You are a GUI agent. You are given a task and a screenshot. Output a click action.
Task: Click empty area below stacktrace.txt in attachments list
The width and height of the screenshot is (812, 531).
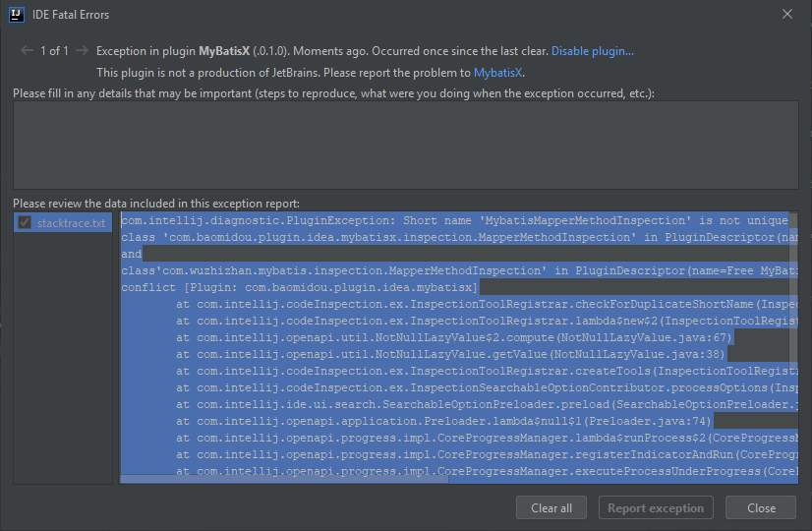pyautogui.click(x=63, y=358)
